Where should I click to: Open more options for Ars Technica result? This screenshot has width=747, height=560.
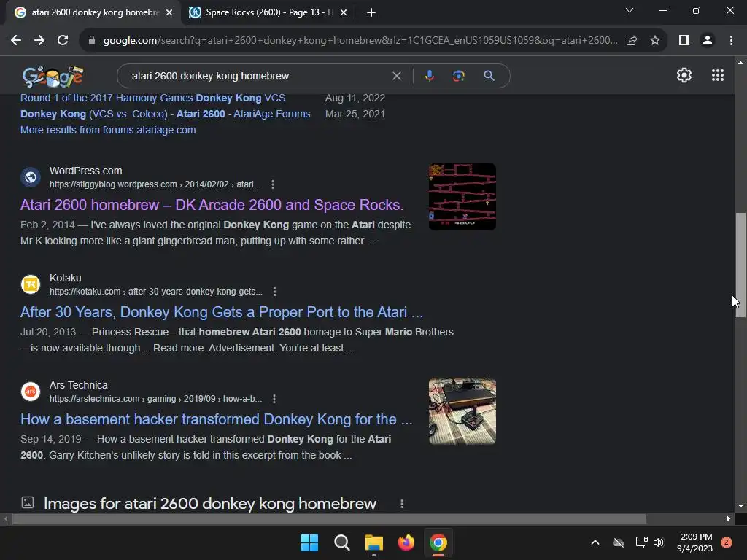pyautogui.click(x=274, y=399)
